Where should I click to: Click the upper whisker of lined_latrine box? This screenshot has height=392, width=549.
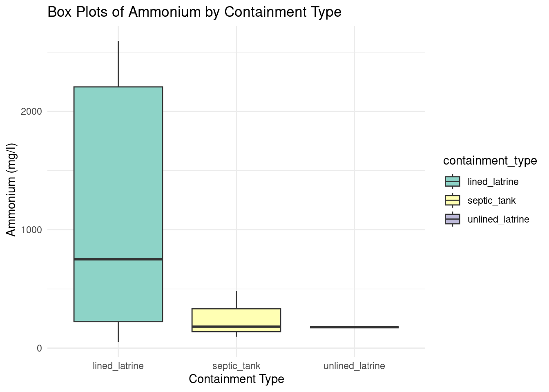(118, 63)
